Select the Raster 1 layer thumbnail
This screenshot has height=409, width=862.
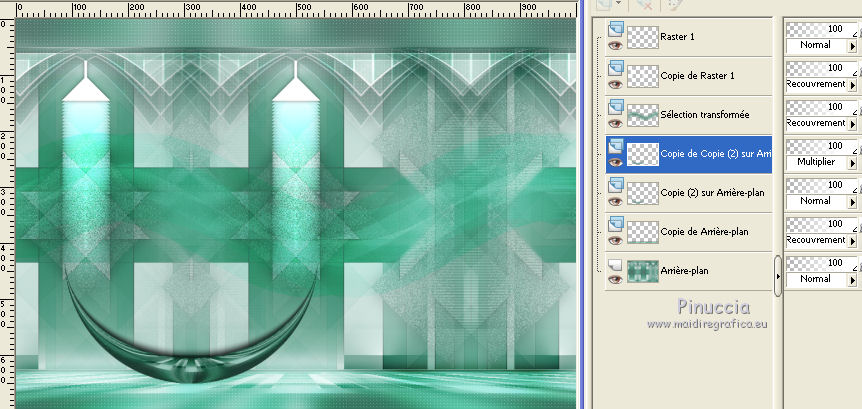643,37
